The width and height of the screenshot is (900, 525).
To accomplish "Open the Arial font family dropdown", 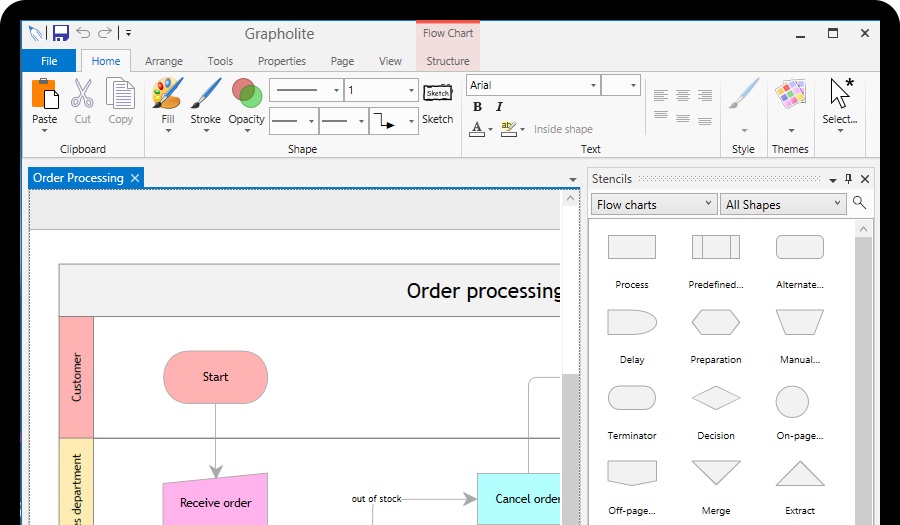I will pos(533,85).
